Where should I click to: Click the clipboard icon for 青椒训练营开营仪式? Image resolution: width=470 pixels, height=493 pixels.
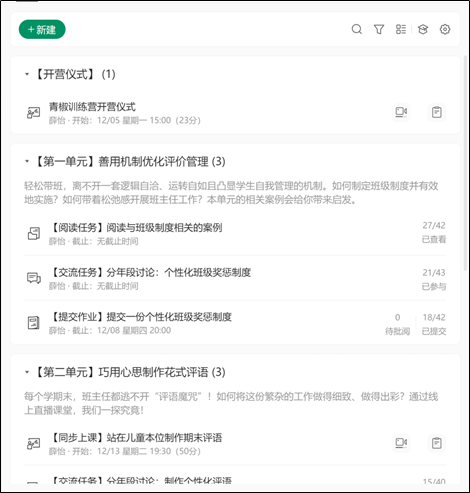(x=436, y=112)
